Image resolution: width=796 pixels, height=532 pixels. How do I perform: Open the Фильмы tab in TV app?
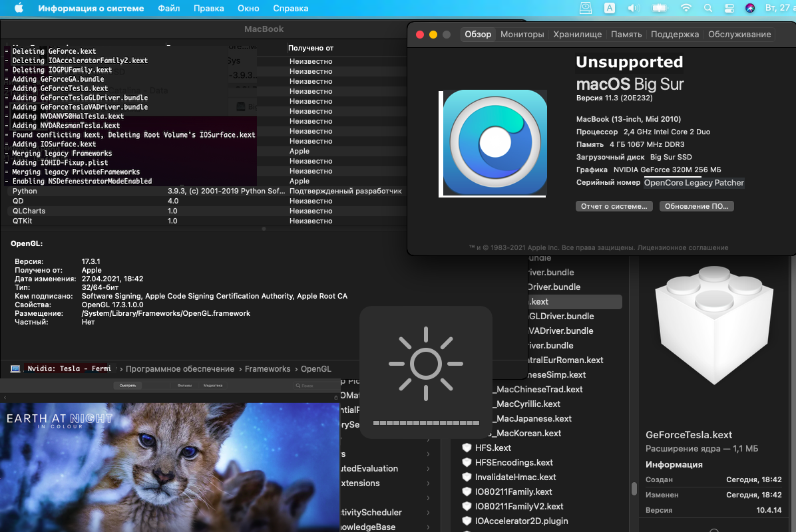pyautogui.click(x=184, y=386)
